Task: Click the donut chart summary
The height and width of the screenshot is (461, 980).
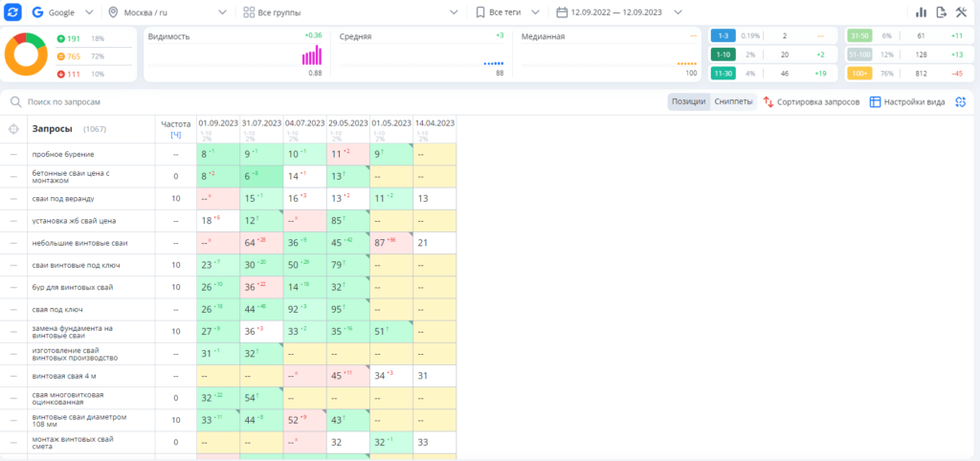Action: click(26, 55)
